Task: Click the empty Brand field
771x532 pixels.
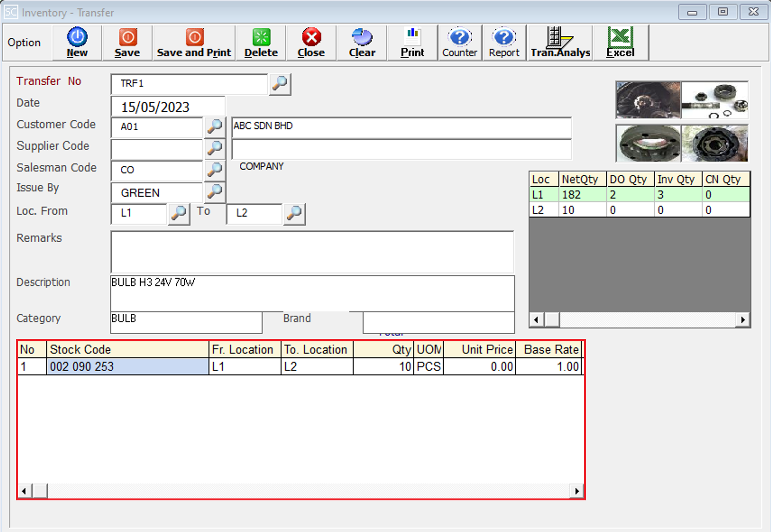Action: coord(439,322)
